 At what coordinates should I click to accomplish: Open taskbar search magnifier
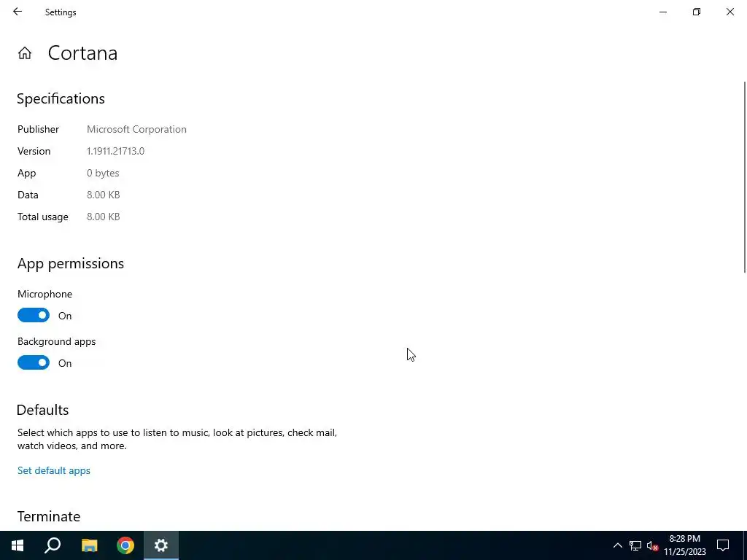coord(53,545)
